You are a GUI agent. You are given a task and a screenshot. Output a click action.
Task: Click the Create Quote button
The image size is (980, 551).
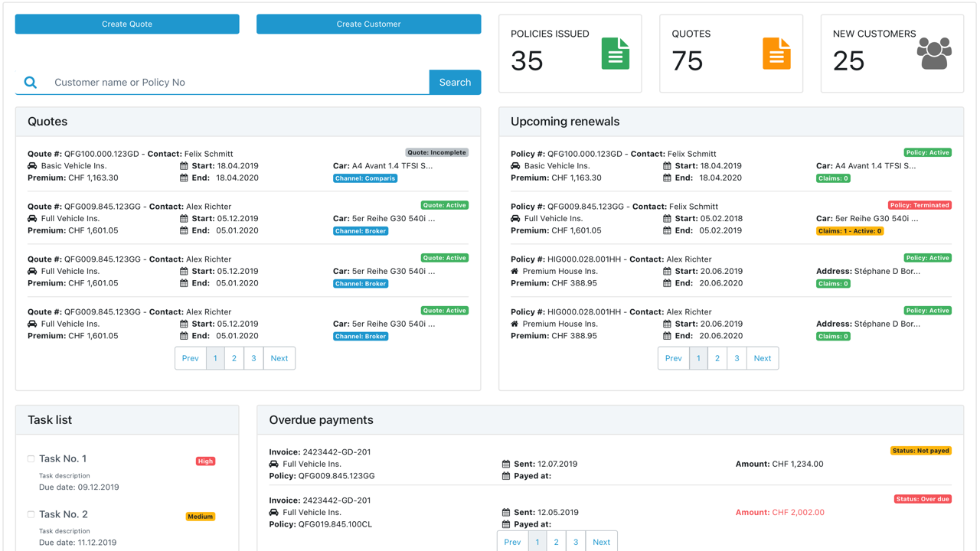(127, 24)
